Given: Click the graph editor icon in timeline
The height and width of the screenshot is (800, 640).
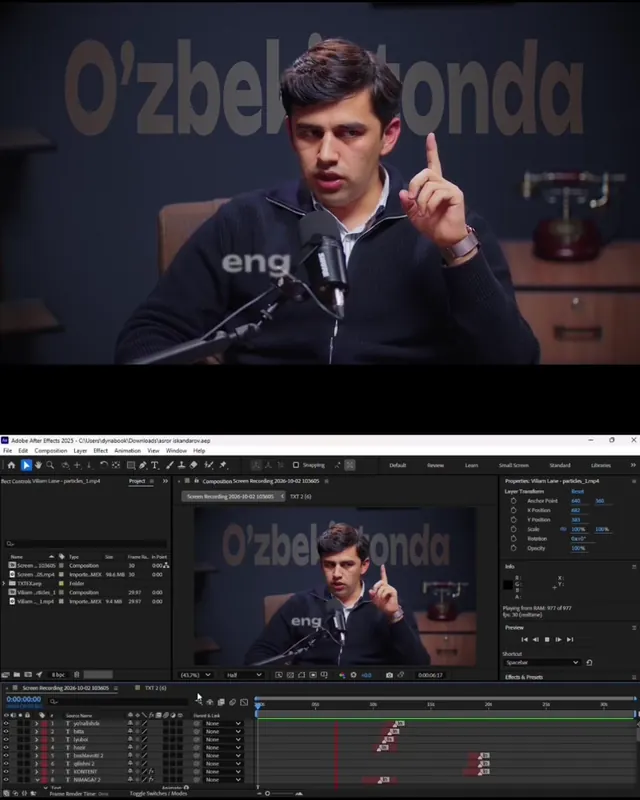Looking at the screenshot, I should point(244,702).
